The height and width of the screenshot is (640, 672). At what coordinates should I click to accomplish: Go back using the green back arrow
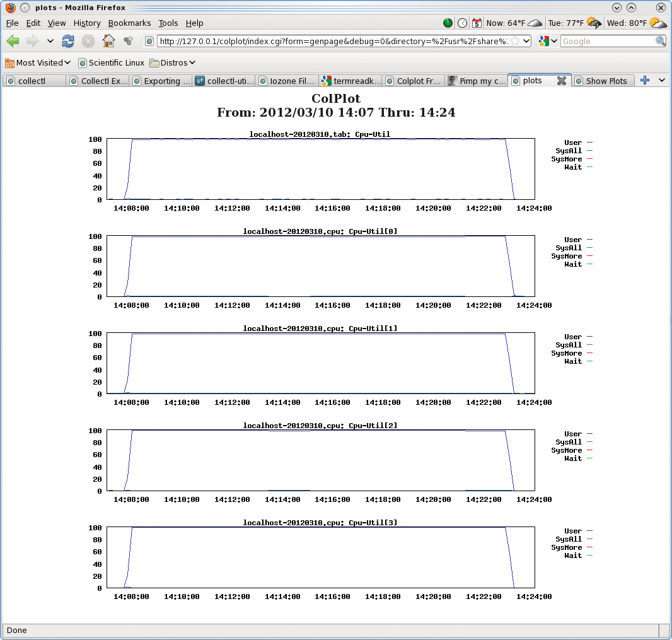(x=13, y=40)
